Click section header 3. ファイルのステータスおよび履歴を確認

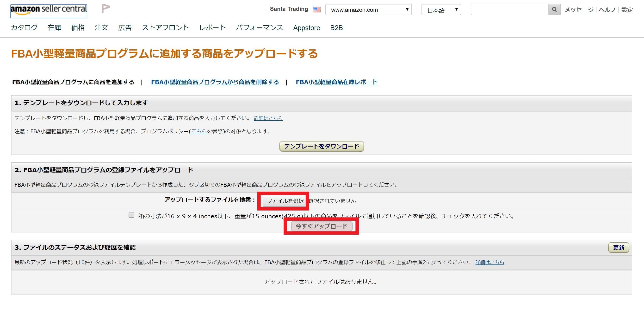point(75,248)
